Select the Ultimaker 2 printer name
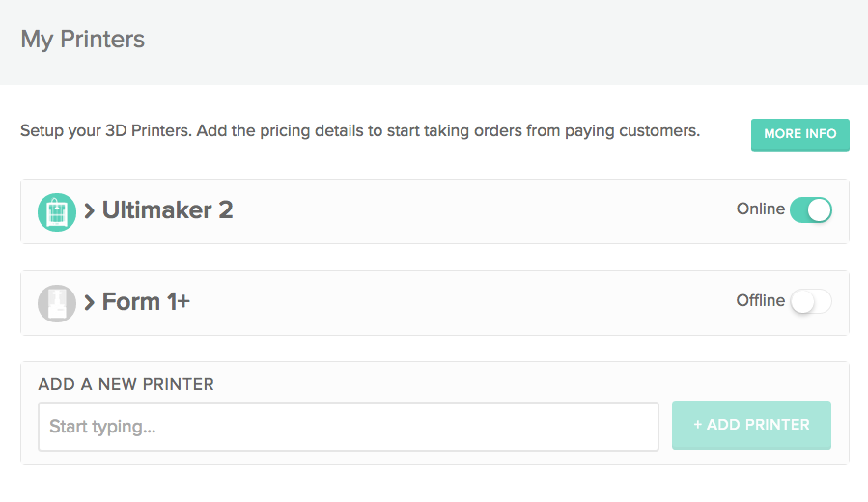868x502 pixels. tap(167, 210)
